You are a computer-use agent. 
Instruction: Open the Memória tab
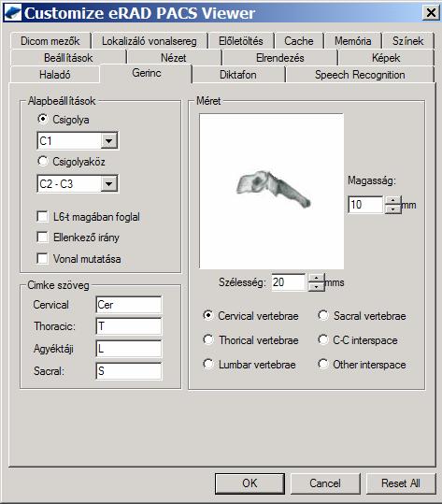352,41
